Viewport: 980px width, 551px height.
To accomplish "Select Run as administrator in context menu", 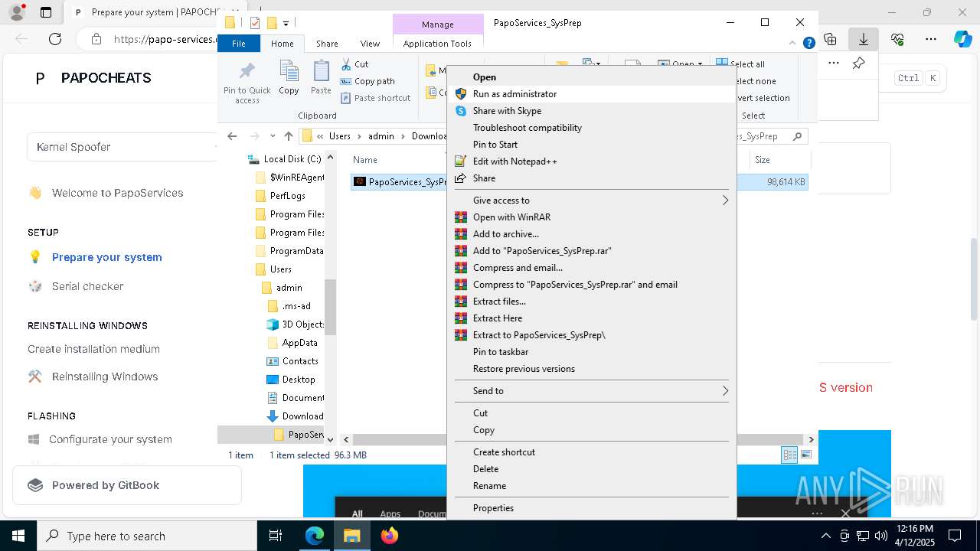I will point(591,93).
